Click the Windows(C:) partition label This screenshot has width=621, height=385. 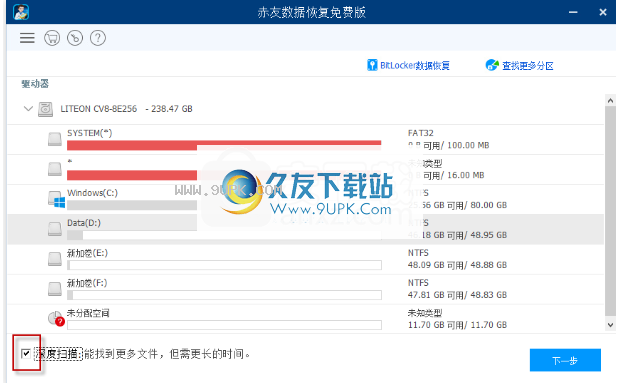coord(92,193)
